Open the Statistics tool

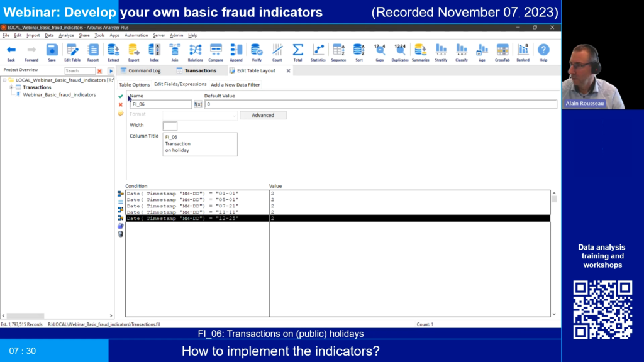click(318, 53)
